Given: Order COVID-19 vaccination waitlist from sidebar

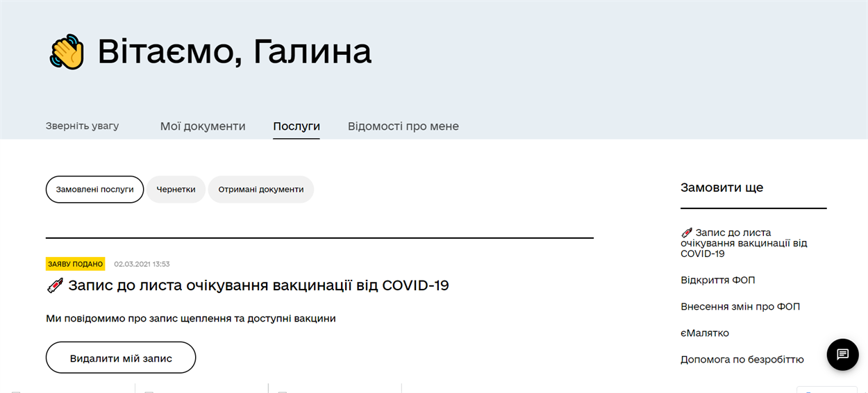Looking at the screenshot, I should (744, 243).
